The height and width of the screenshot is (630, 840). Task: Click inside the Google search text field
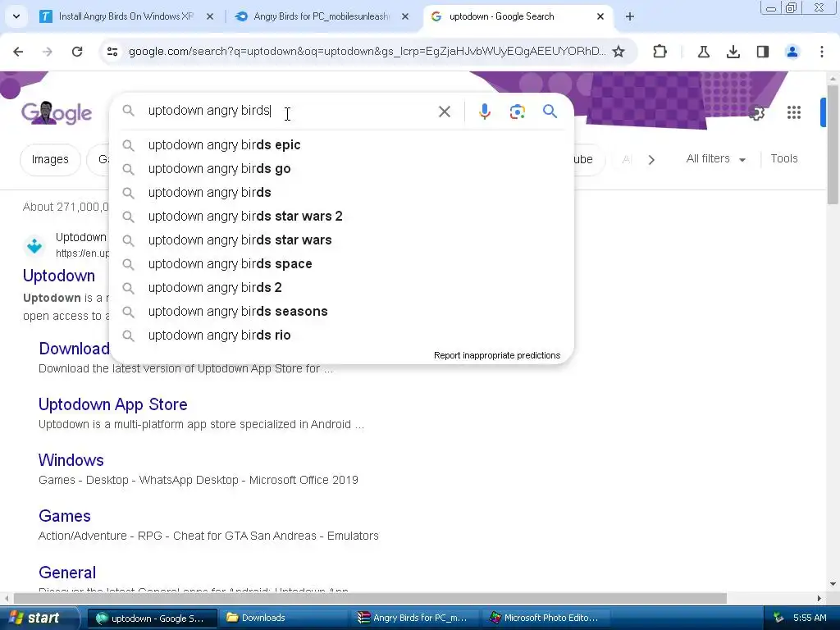(290, 111)
